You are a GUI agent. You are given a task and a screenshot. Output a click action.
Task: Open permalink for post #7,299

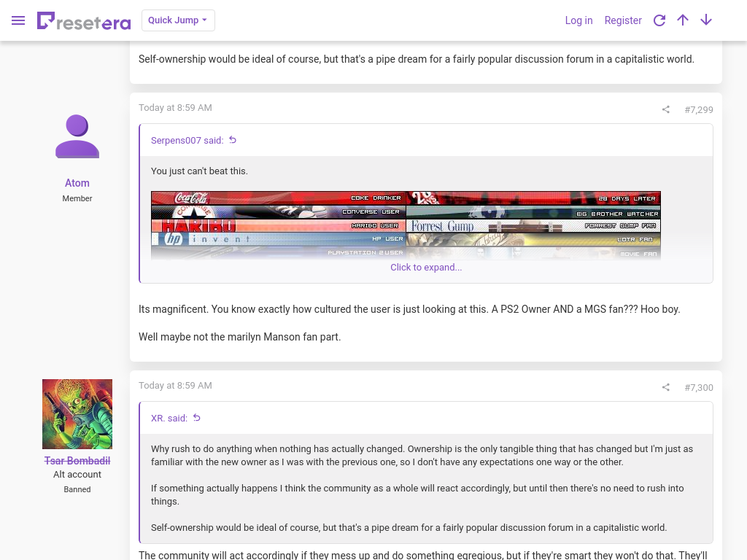(698, 109)
